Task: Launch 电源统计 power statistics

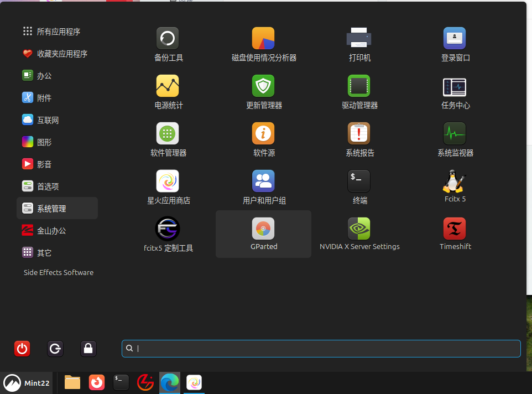Action: click(168, 92)
